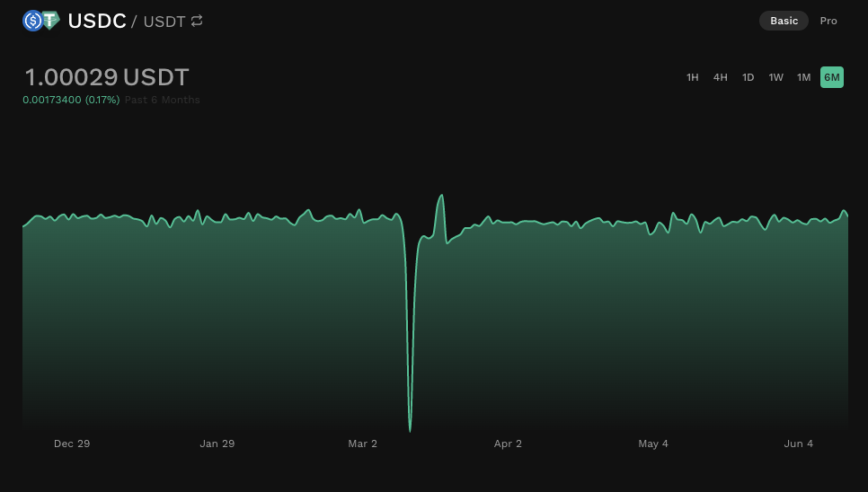The width and height of the screenshot is (868, 492).
Task: Click the lowest point of the March price dip
Action: coord(410,430)
